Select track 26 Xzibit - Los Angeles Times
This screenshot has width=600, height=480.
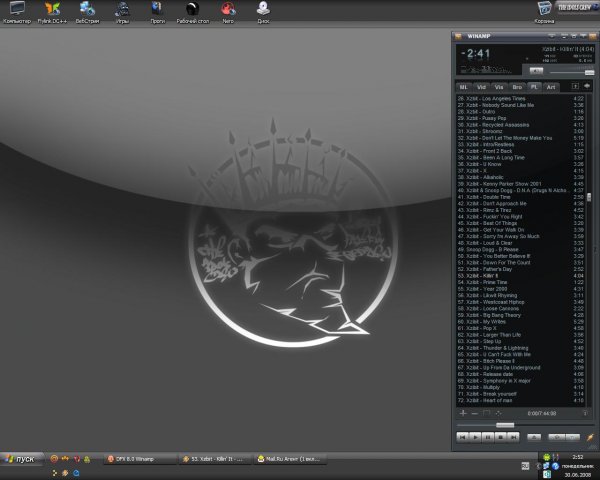[x=521, y=98]
